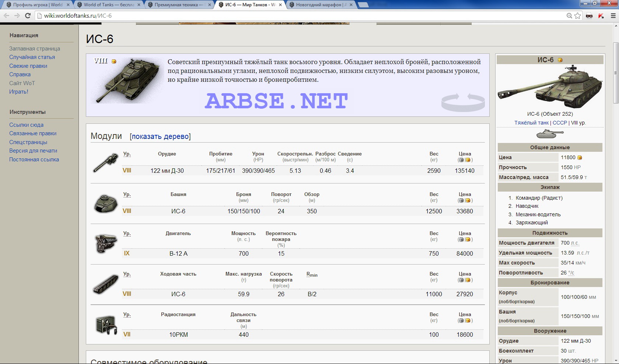Viewport: 619px width, 364px height.
Task: Switch to Новогодний марафон tab
Action: click(321, 5)
